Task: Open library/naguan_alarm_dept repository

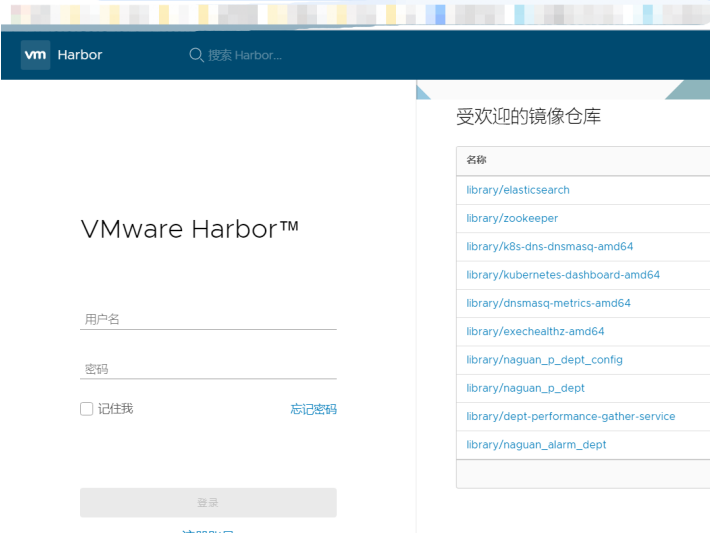Action: (536, 445)
